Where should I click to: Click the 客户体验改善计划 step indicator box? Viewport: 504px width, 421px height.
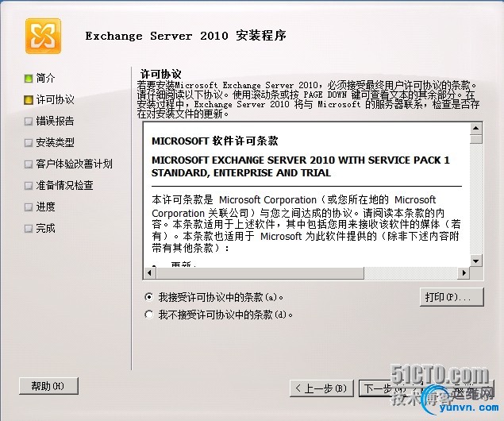29,164
